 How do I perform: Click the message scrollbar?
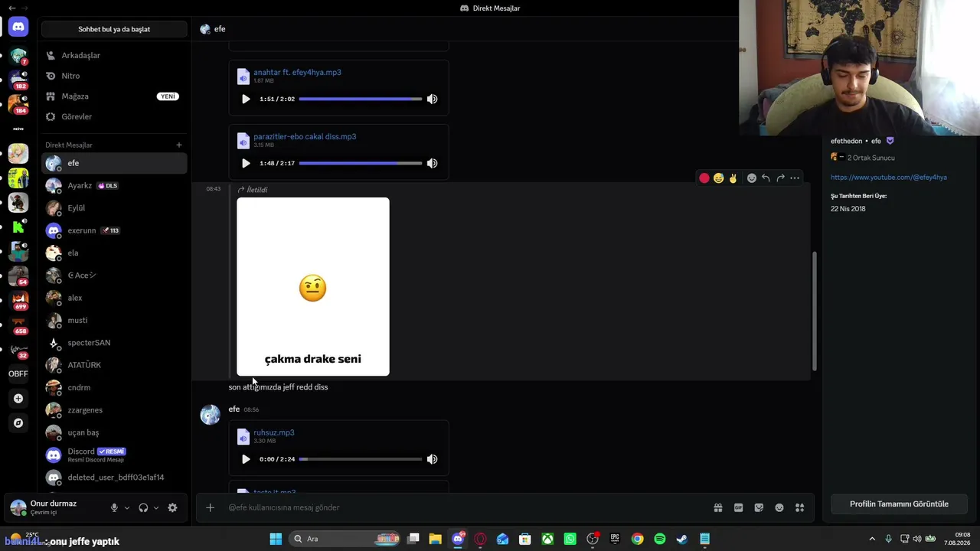[x=815, y=311]
